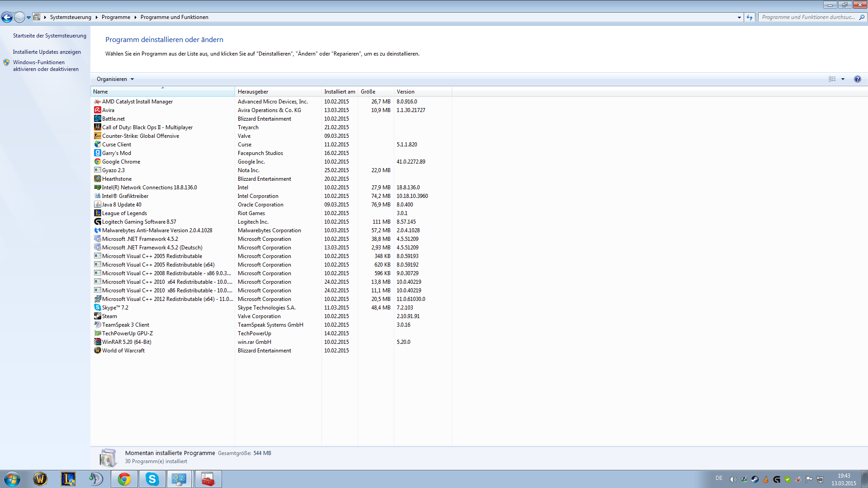
Task: Sort list by Installiert am column
Action: tap(339, 92)
